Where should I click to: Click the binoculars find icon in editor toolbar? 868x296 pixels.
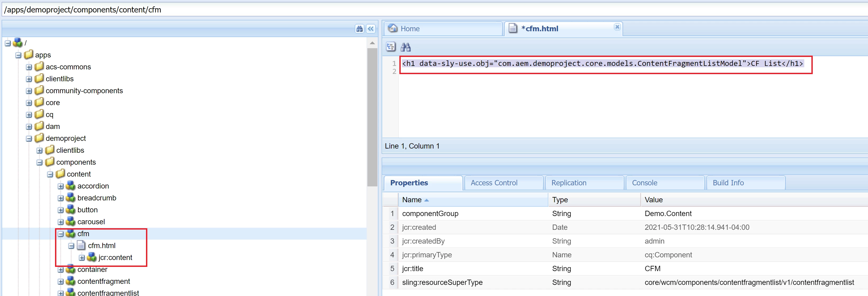point(406,47)
